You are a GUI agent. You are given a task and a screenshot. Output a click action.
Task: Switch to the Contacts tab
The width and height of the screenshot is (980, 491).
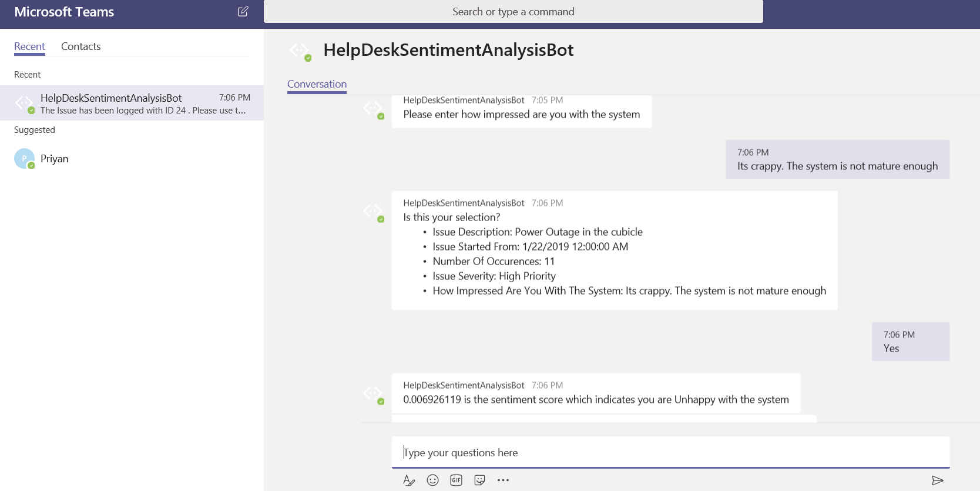tap(81, 46)
